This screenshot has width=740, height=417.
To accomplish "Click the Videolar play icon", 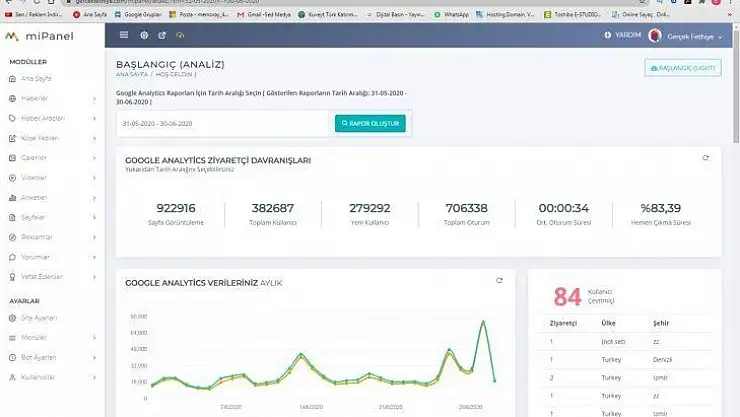I will pos(12,178).
